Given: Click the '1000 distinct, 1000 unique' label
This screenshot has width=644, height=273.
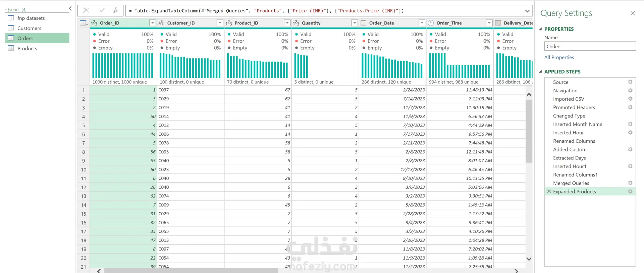Looking at the screenshot, I should [x=119, y=82].
